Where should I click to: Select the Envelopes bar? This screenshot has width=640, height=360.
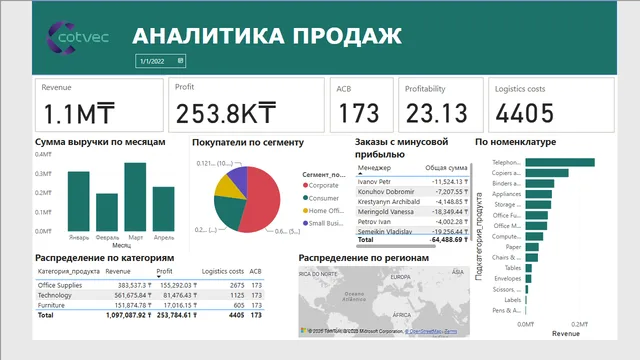click(x=528, y=279)
